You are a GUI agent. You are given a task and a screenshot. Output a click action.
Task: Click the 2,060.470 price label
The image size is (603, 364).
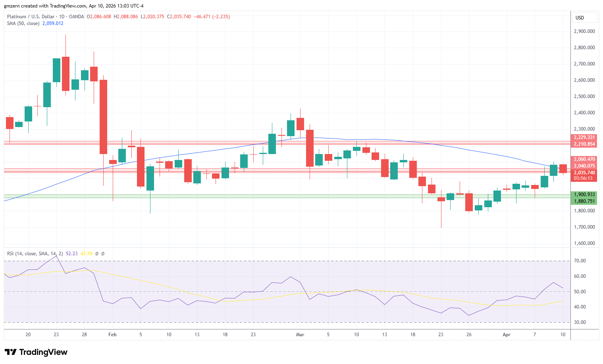pyautogui.click(x=584, y=159)
